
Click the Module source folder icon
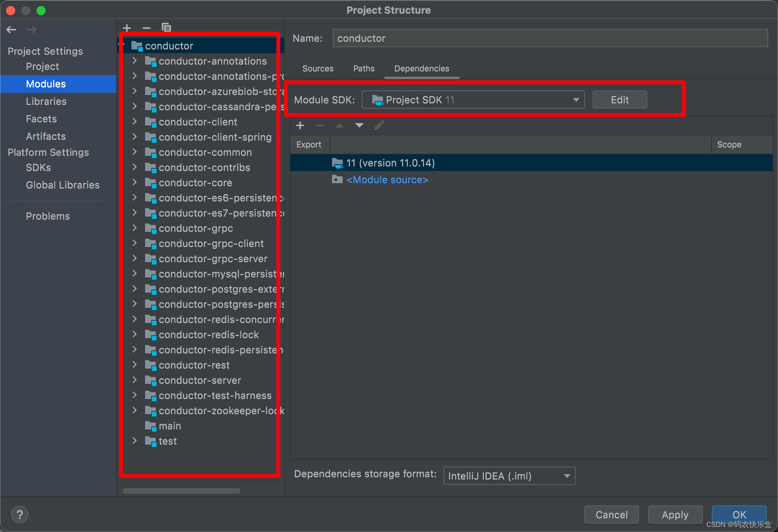pos(337,179)
